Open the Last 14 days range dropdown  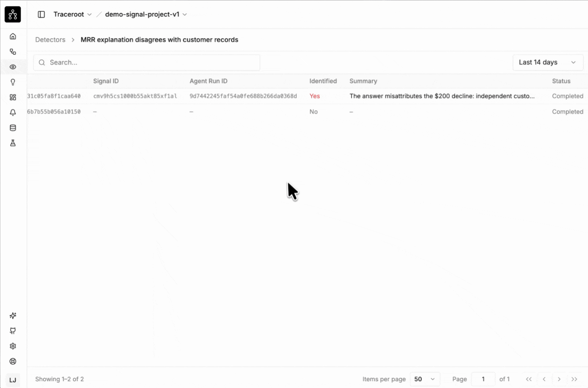point(548,63)
